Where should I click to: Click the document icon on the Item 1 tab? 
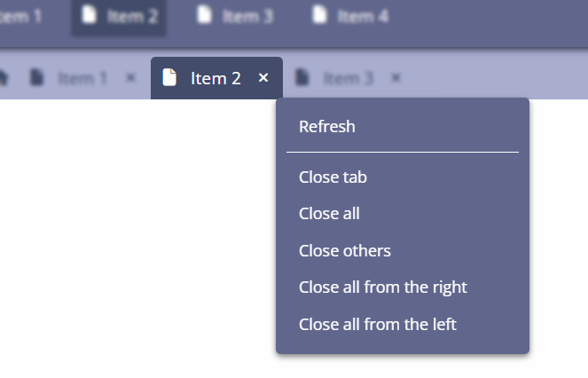click(x=36, y=78)
